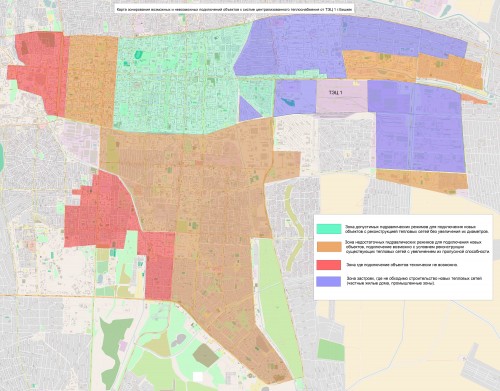Click the green legend color swatch
Viewport: 500px width, 391px height.
coord(329,229)
